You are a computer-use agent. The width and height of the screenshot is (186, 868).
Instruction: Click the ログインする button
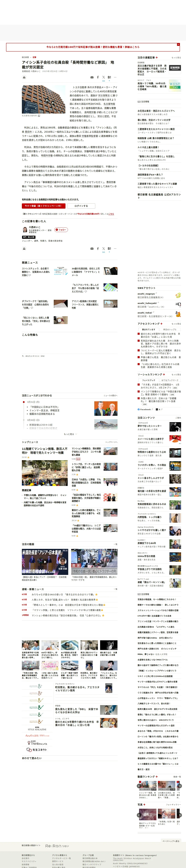(81, 206)
